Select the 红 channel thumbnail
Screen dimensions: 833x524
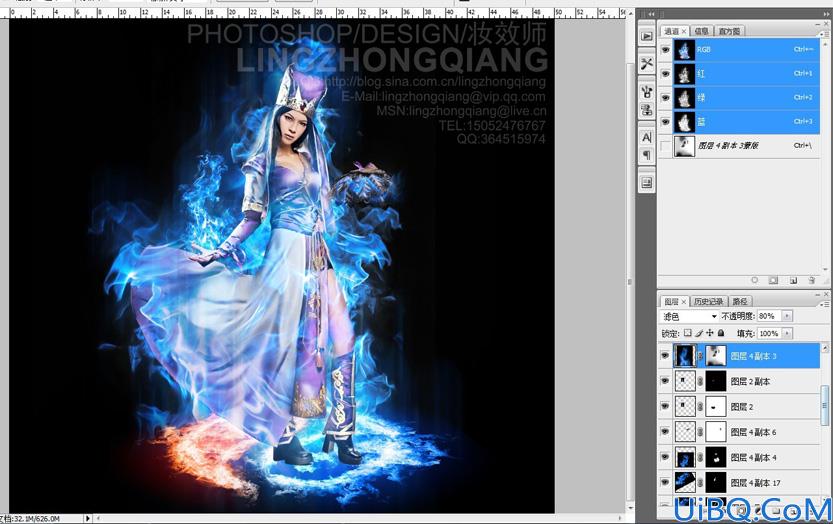click(684, 73)
